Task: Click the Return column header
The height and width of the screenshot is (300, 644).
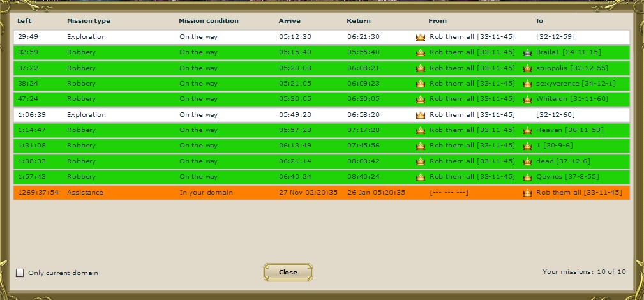Action: pos(358,21)
